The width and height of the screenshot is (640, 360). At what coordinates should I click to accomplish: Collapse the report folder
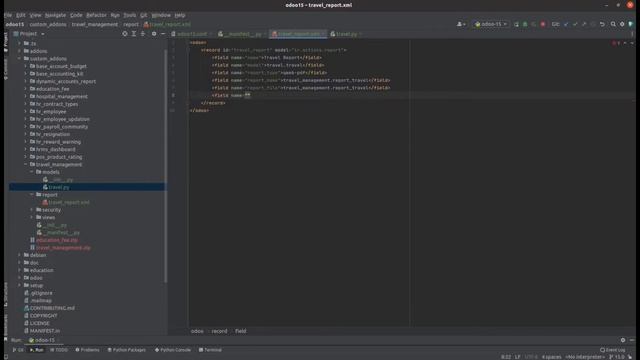point(31,195)
